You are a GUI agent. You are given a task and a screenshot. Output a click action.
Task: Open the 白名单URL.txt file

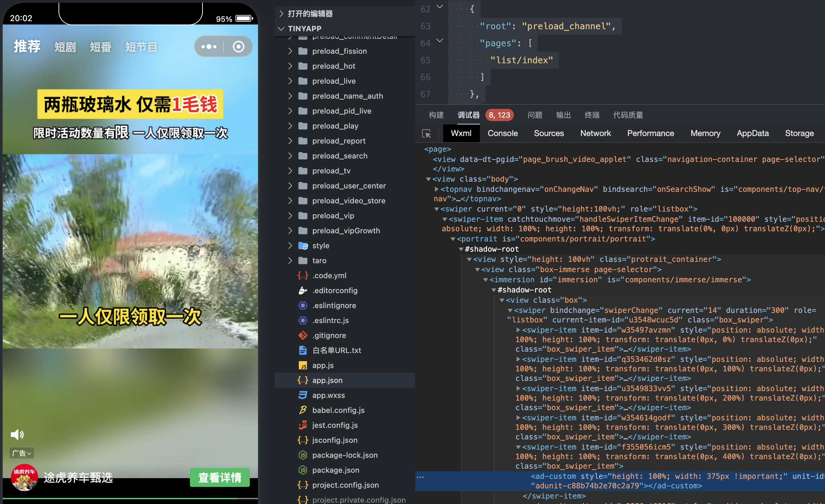click(337, 350)
